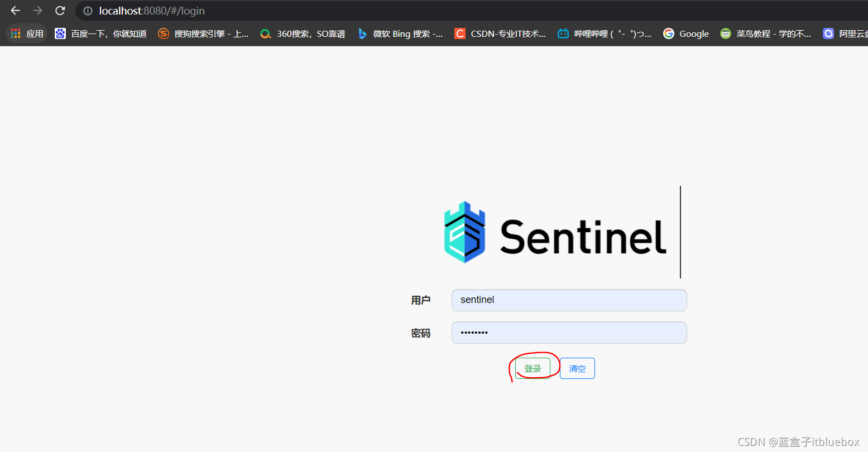Click the 用户 label text

(x=421, y=300)
